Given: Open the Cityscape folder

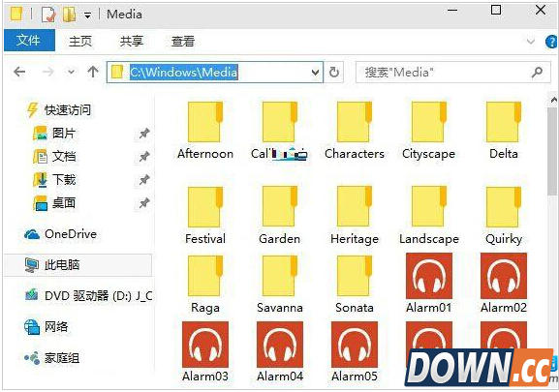Looking at the screenshot, I should point(429,131).
